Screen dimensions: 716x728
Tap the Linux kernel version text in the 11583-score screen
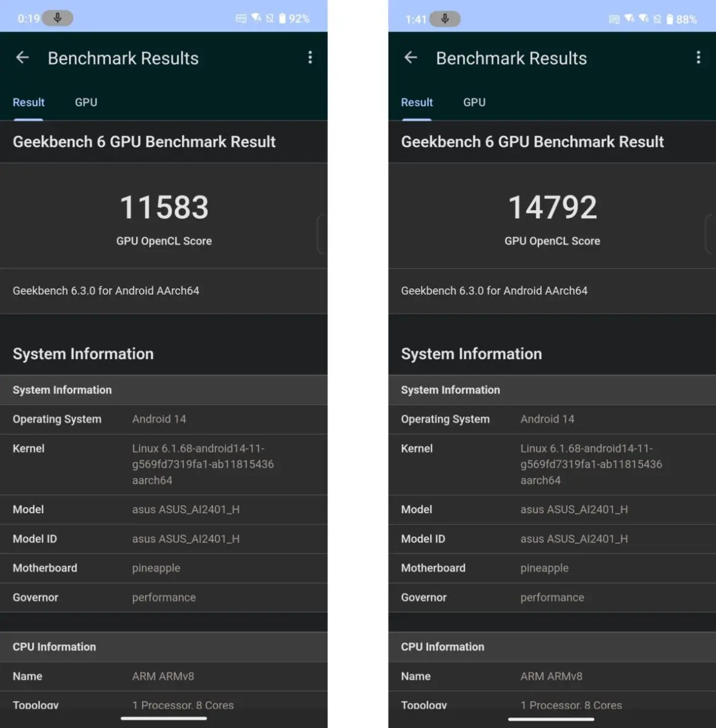[203, 464]
